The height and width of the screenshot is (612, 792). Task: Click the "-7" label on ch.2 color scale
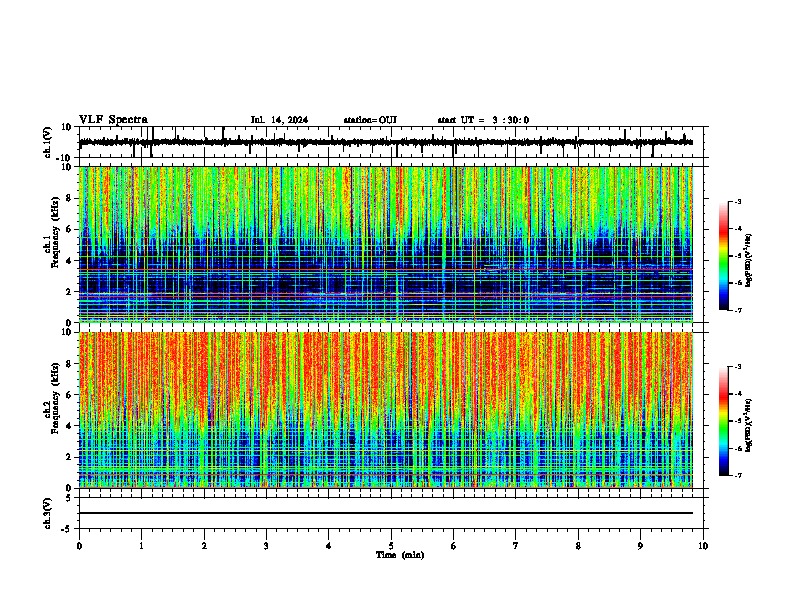click(x=738, y=475)
